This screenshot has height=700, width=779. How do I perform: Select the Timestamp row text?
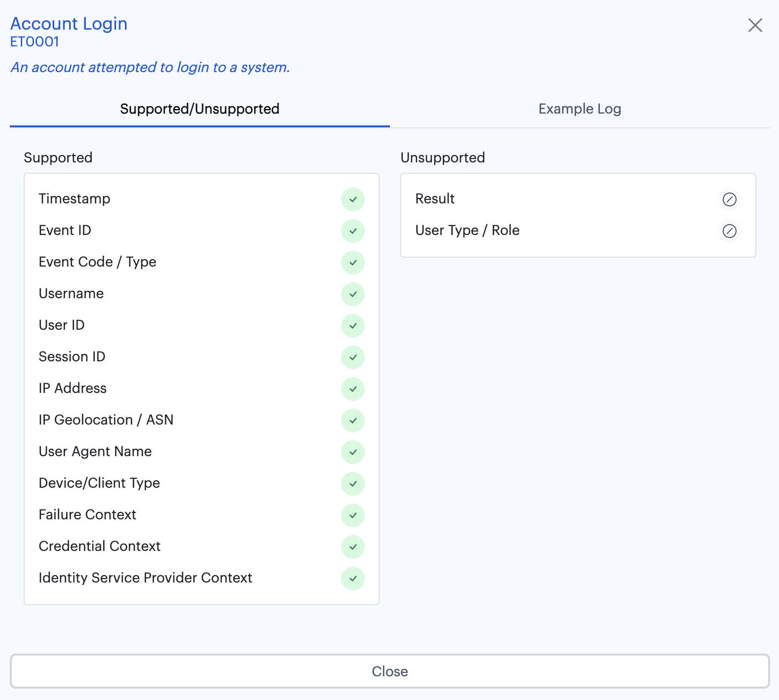click(75, 198)
